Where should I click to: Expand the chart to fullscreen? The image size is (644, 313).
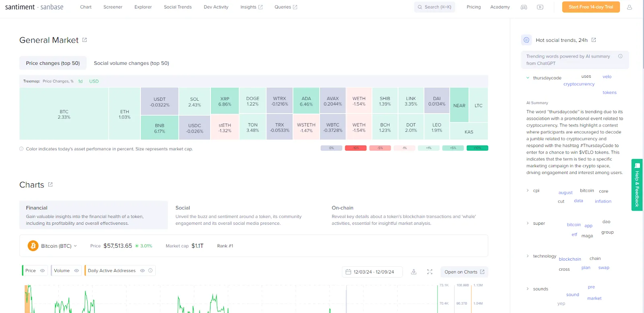tap(430, 272)
